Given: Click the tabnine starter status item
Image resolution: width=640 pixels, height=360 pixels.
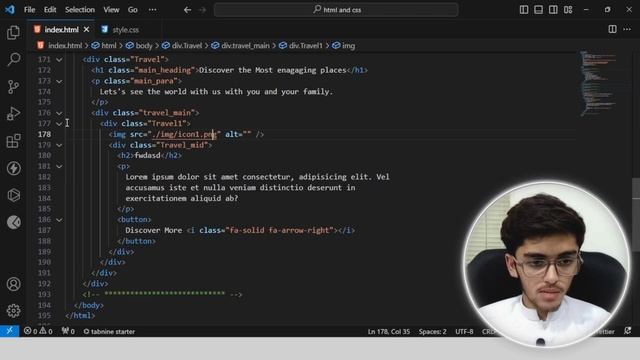Looking at the screenshot, I should point(109,331).
